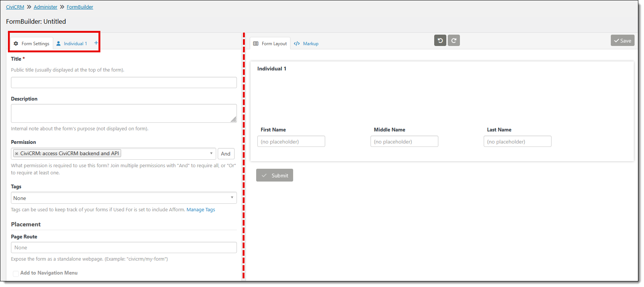The image size is (644, 287).
Task: Click the undo arrow icon
Action: tap(440, 41)
